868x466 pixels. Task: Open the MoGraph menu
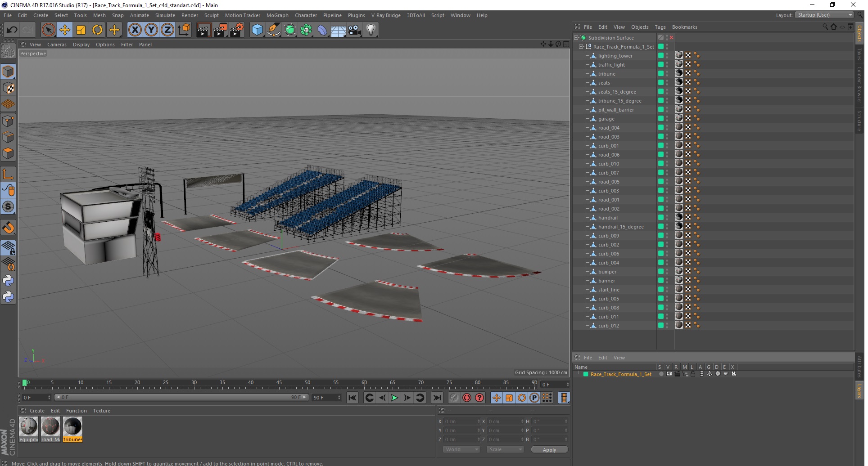tap(277, 15)
